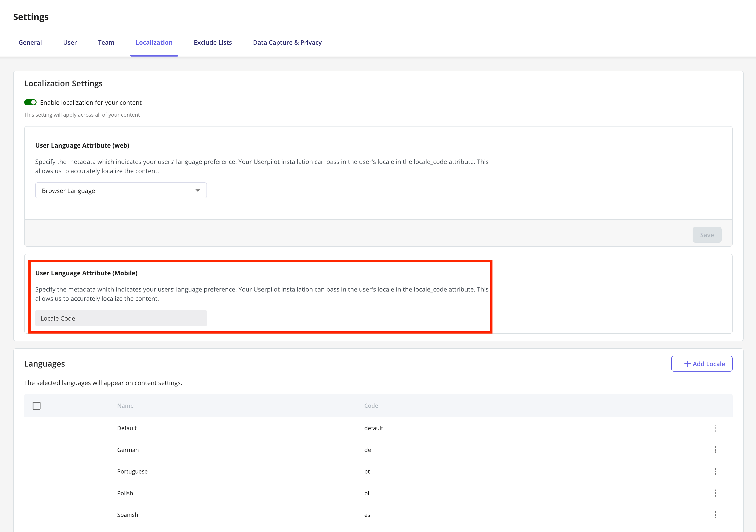Check the select-all languages checkbox

[37, 406]
